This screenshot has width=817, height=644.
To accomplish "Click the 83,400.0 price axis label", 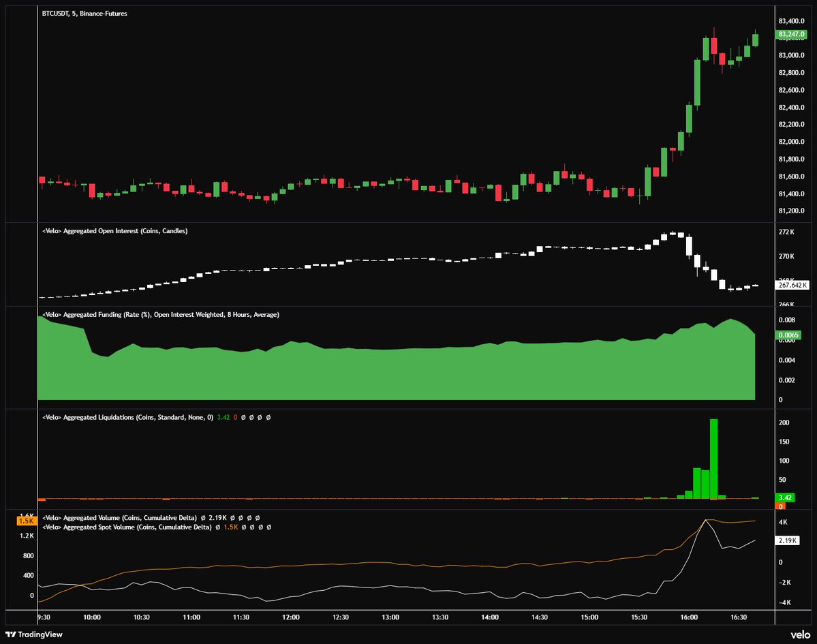I will (x=792, y=21).
